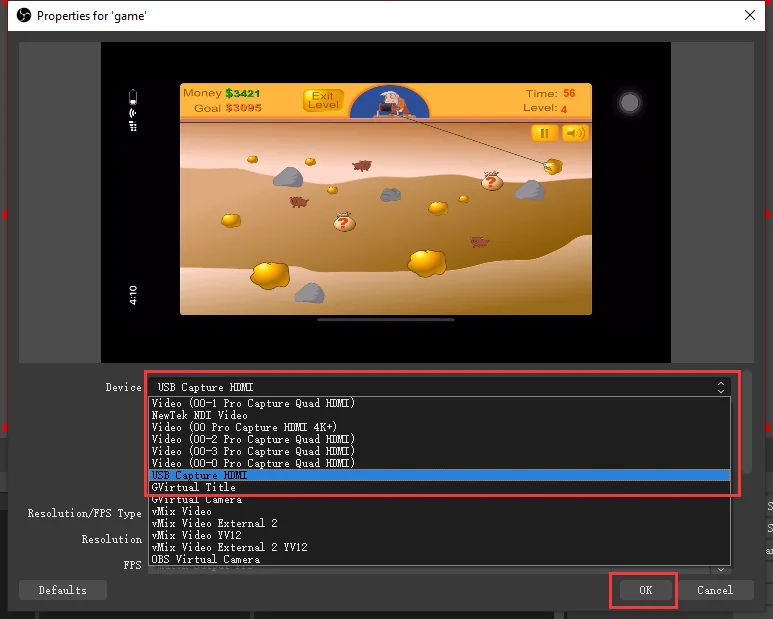Viewport: 773px width, 619px height.
Task: Click the Device label
Action: point(123,387)
